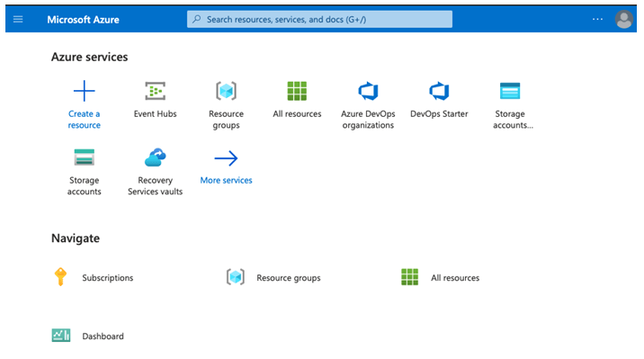644x359 pixels.
Task: Click the More services arrow icon
Action: [x=227, y=158]
